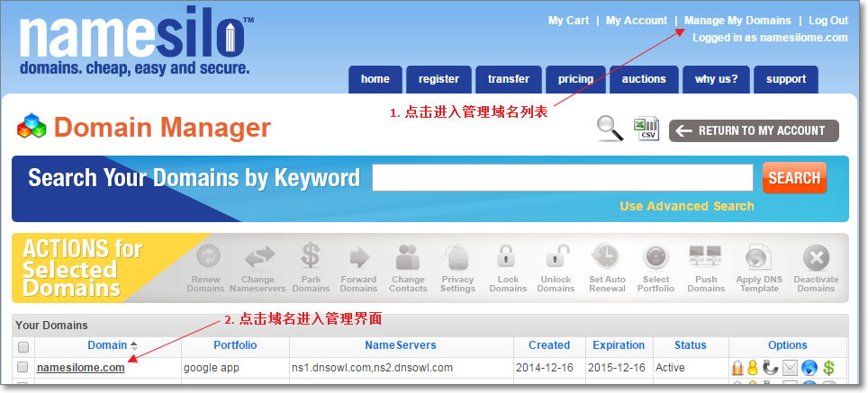Click the envelope icon for namesilome.com
Screen dimensions: 868x393
click(x=790, y=368)
